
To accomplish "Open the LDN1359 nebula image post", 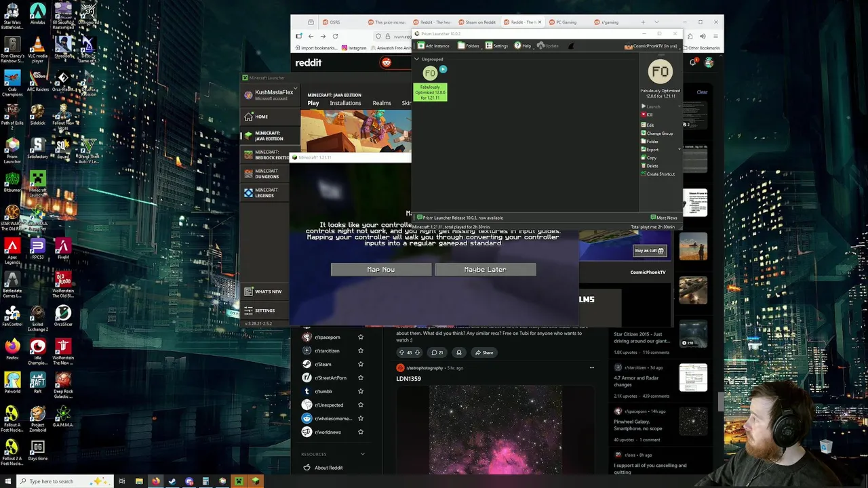I will [x=495, y=430].
